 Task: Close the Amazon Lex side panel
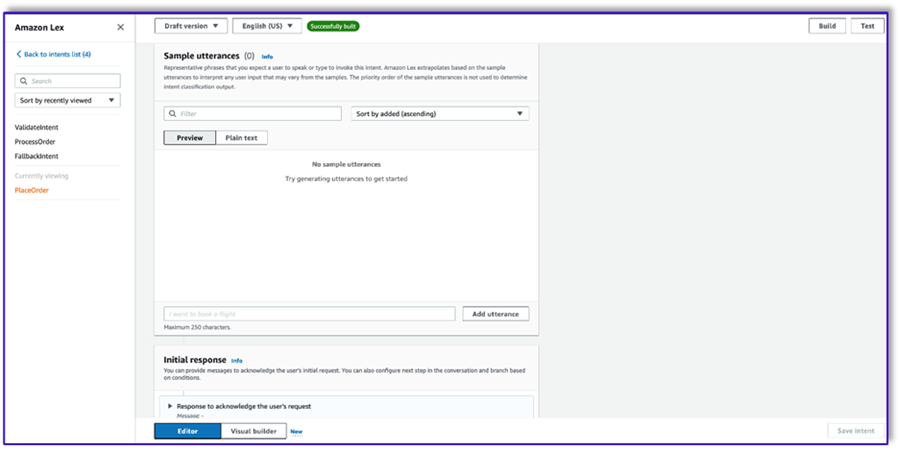(x=121, y=27)
